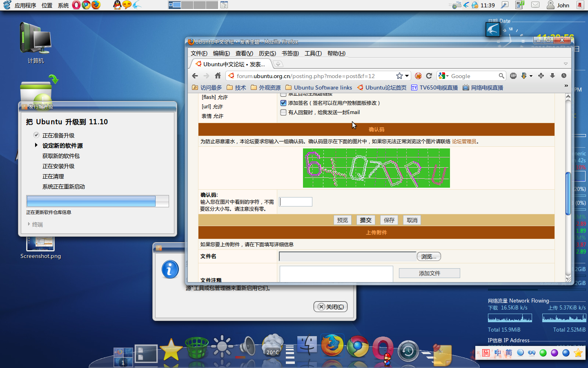Click the 提交 submit button
Viewport: 588px width, 368px height.
coord(366,220)
